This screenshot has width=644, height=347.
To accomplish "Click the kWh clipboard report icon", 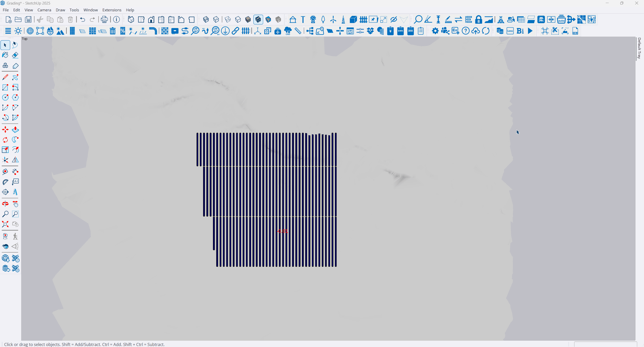I will 401,31.
